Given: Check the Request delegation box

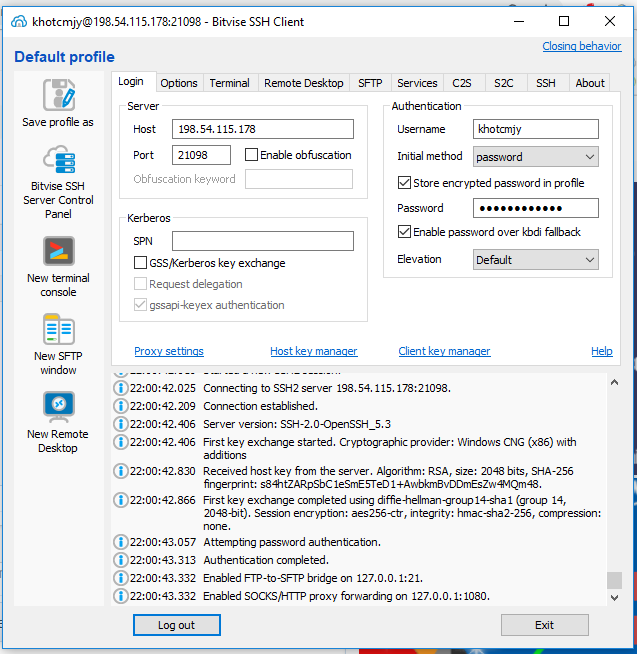Looking at the screenshot, I should click(x=140, y=284).
